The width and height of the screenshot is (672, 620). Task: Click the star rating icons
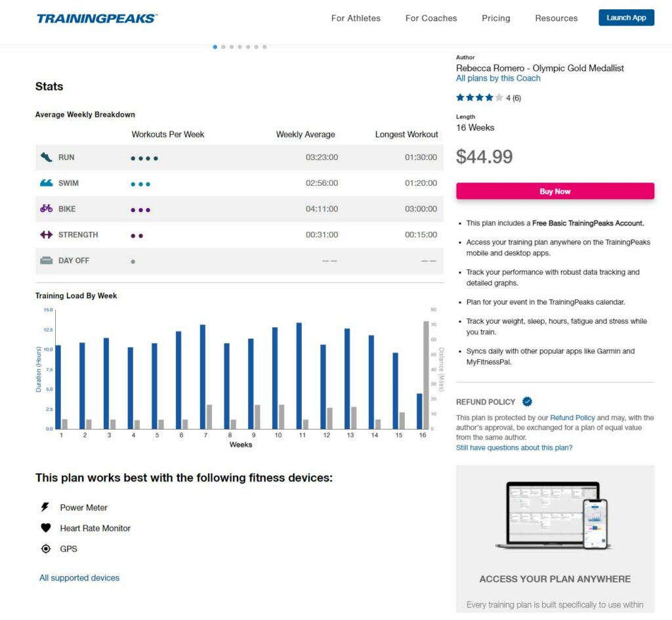pyautogui.click(x=480, y=98)
